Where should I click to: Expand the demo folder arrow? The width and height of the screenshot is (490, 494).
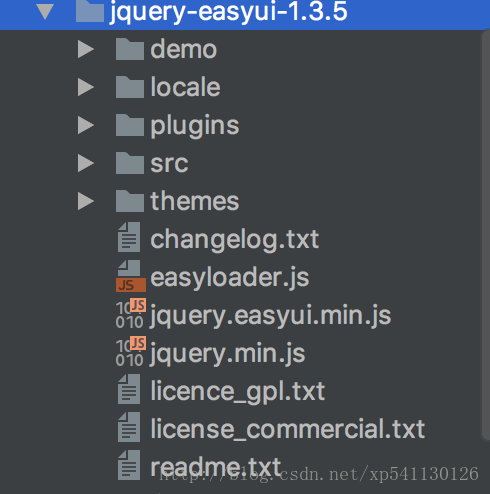click(86, 49)
